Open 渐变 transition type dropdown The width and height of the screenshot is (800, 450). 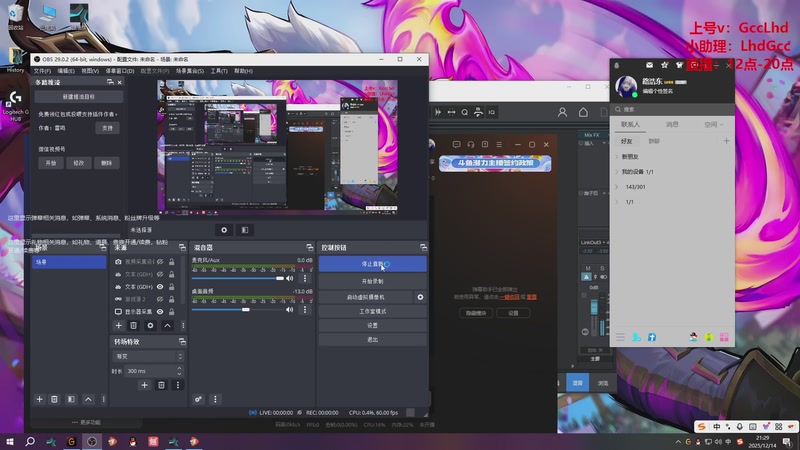148,356
